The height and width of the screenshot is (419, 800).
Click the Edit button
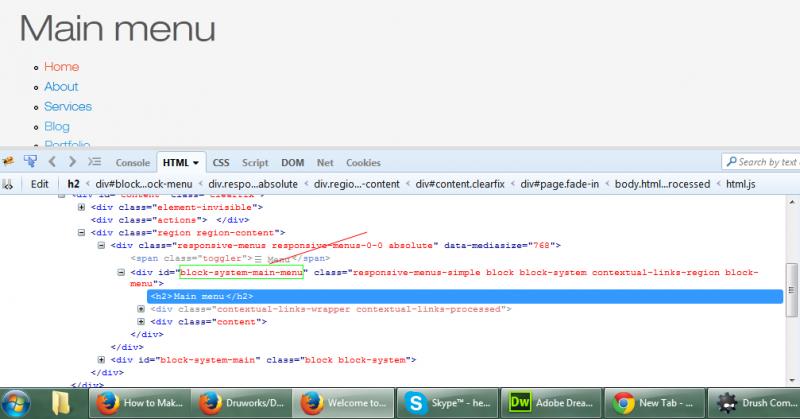pyautogui.click(x=39, y=184)
